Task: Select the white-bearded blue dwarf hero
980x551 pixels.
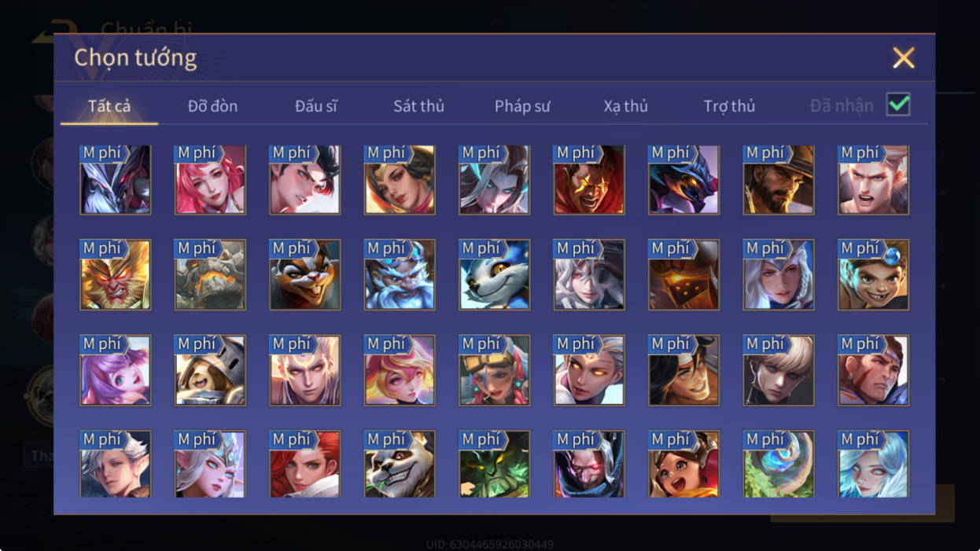Action: (x=400, y=274)
